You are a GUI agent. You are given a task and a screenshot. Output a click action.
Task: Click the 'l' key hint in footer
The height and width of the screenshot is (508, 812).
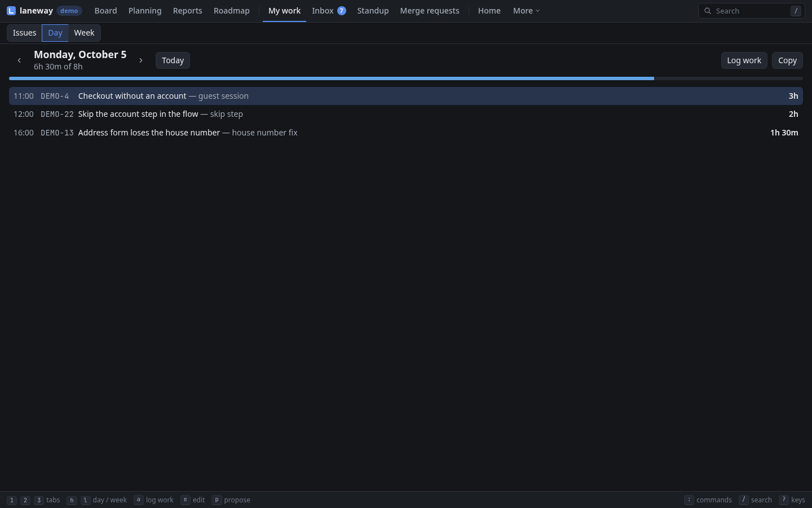(x=85, y=500)
